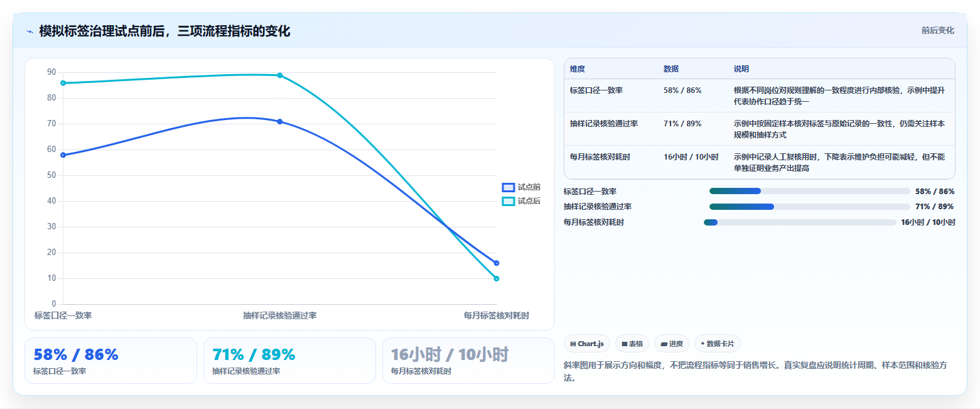
Task: Click the description starting 根据不同岗位对规则理解
Action: tap(839, 95)
